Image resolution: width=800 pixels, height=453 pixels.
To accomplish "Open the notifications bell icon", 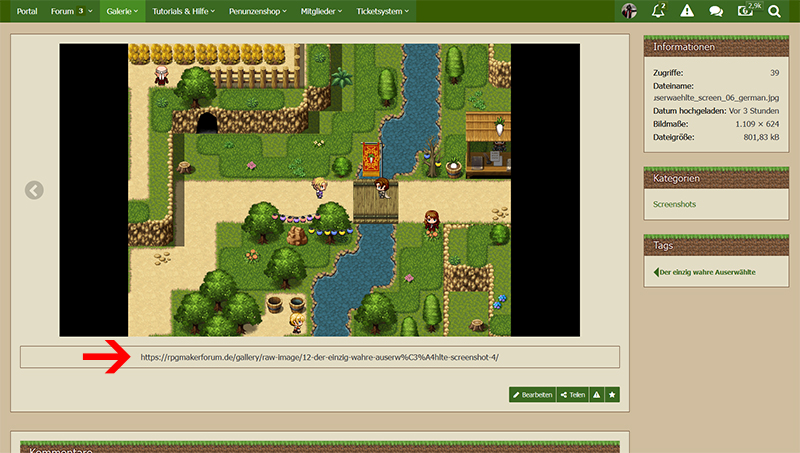I will point(658,11).
